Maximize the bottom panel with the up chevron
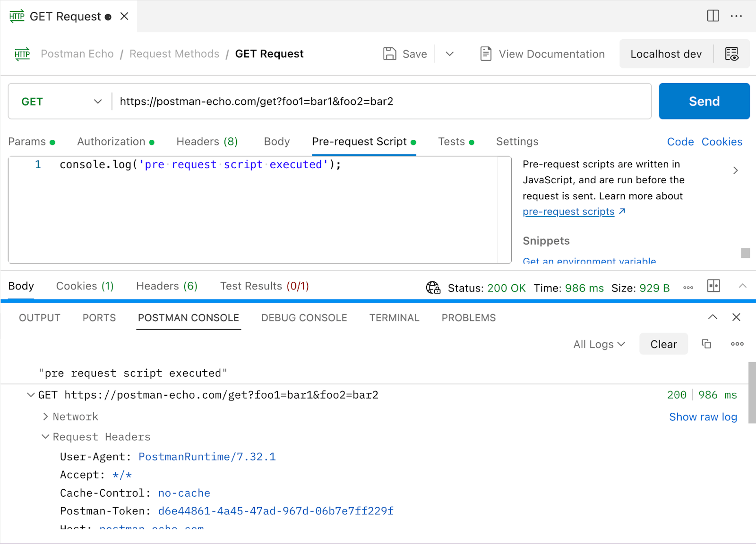This screenshot has width=756, height=544. 713,317
